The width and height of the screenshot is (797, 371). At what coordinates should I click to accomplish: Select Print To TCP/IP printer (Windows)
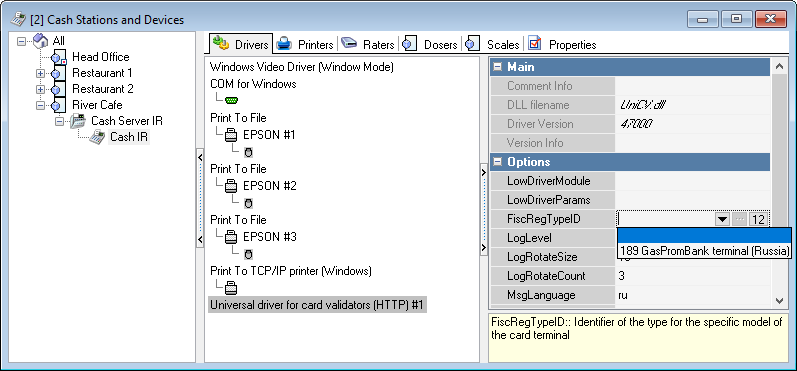(x=291, y=271)
